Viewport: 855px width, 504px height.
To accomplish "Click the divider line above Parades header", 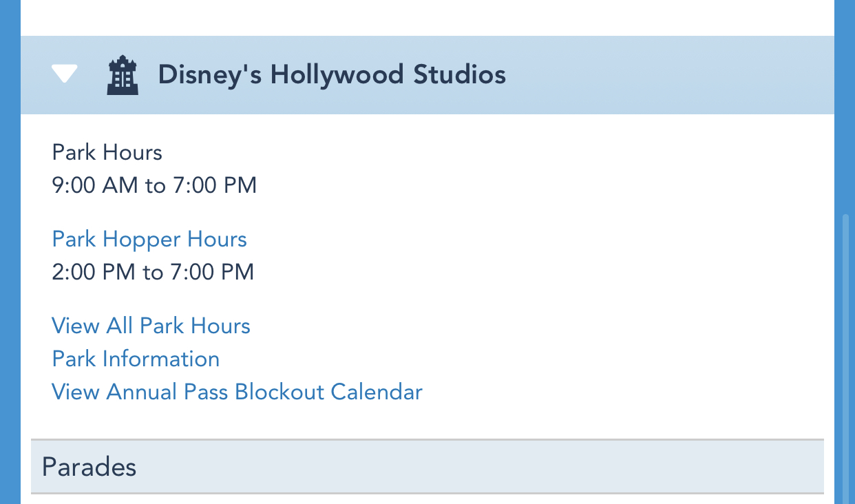I will pyautogui.click(x=427, y=439).
